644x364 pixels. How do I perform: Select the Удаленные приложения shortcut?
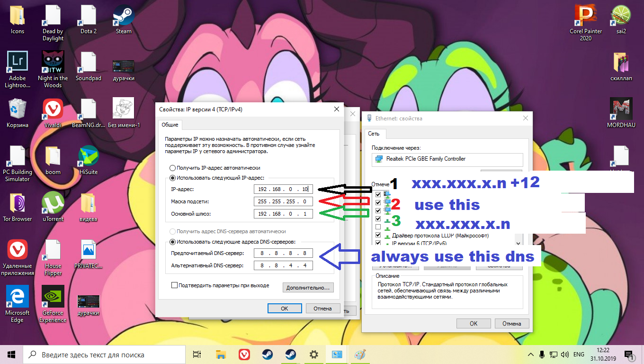18,257
